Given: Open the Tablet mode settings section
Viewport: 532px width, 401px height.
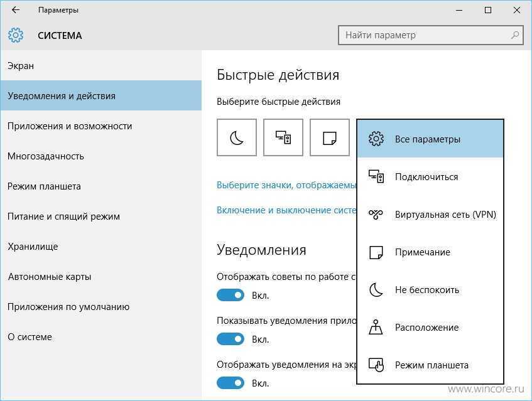Looking at the screenshot, I should point(44,186).
